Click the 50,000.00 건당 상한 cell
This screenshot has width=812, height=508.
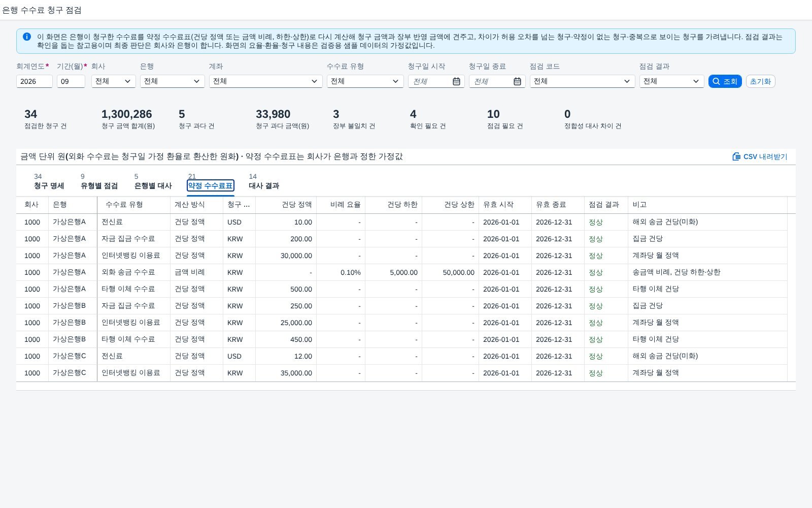click(450, 272)
